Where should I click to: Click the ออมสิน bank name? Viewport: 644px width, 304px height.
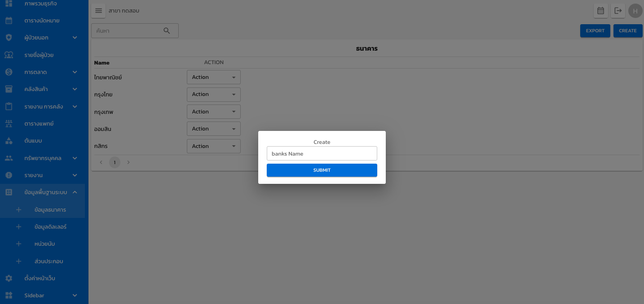click(x=103, y=129)
